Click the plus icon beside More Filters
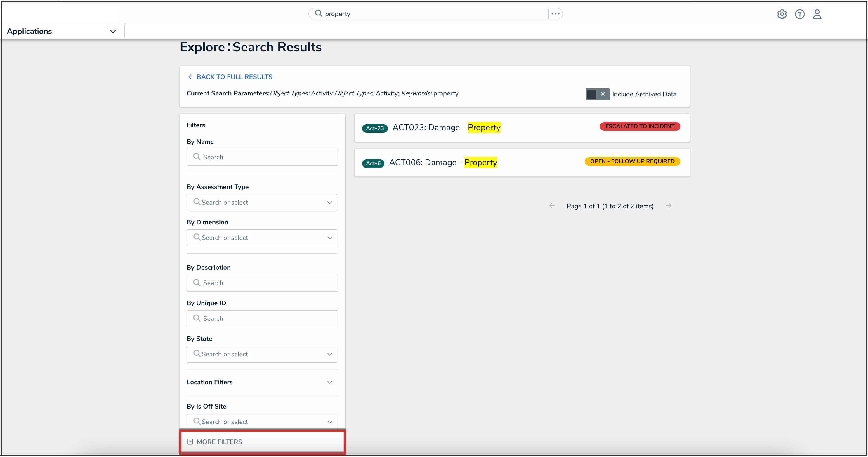This screenshot has width=868, height=457. tap(190, 442)
